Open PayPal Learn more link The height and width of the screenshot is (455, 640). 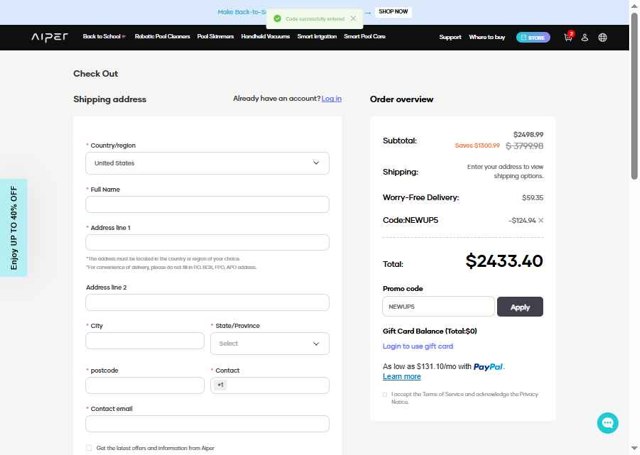pyautogui.click(x=402, y=377)
